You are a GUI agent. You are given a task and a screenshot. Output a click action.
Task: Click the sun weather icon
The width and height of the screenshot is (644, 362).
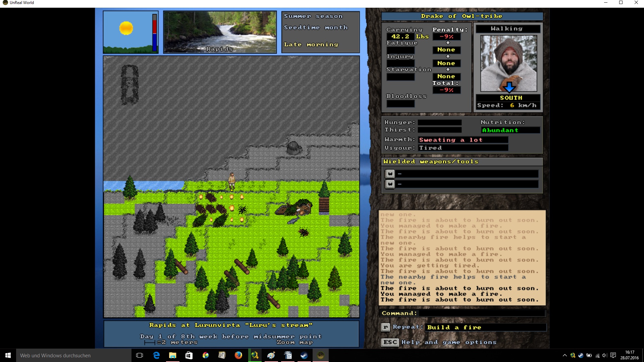pyautogui.click(x=126, y=28)
